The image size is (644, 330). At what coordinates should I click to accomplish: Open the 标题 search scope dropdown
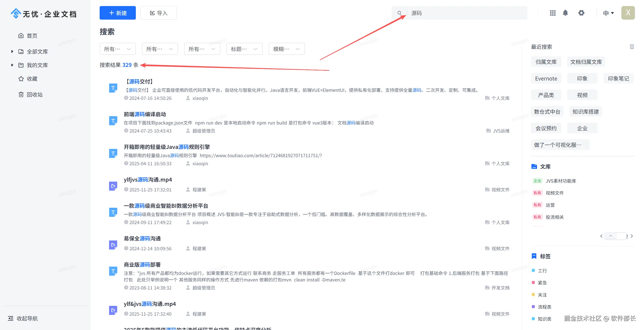[244, 49]
